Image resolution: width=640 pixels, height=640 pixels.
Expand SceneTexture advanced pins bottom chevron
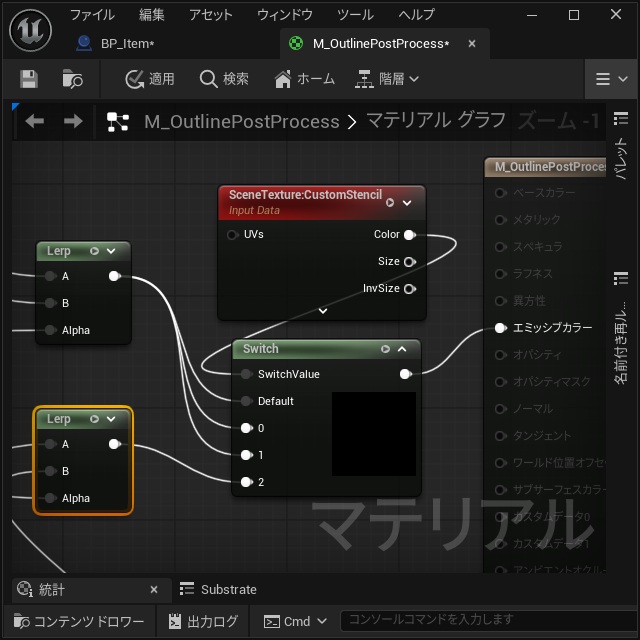[x=323, y=311]
